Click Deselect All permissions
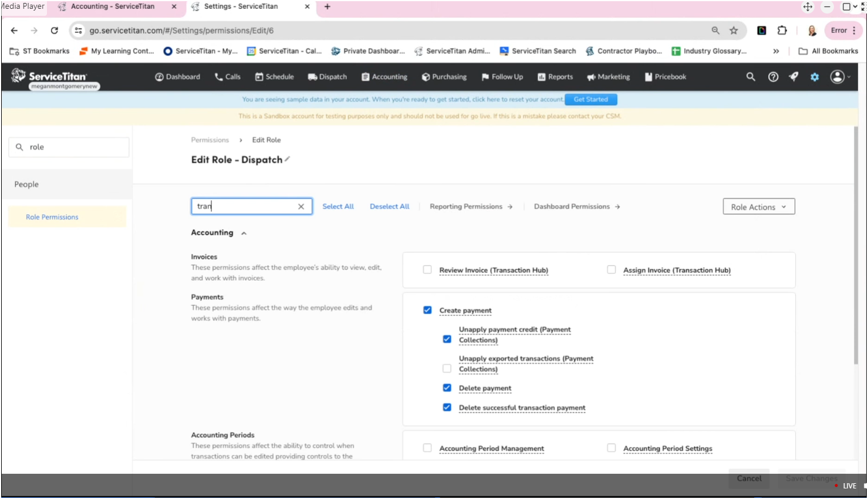Image resolution: width=868 pixels, height=499 pixels. [390, 207]
